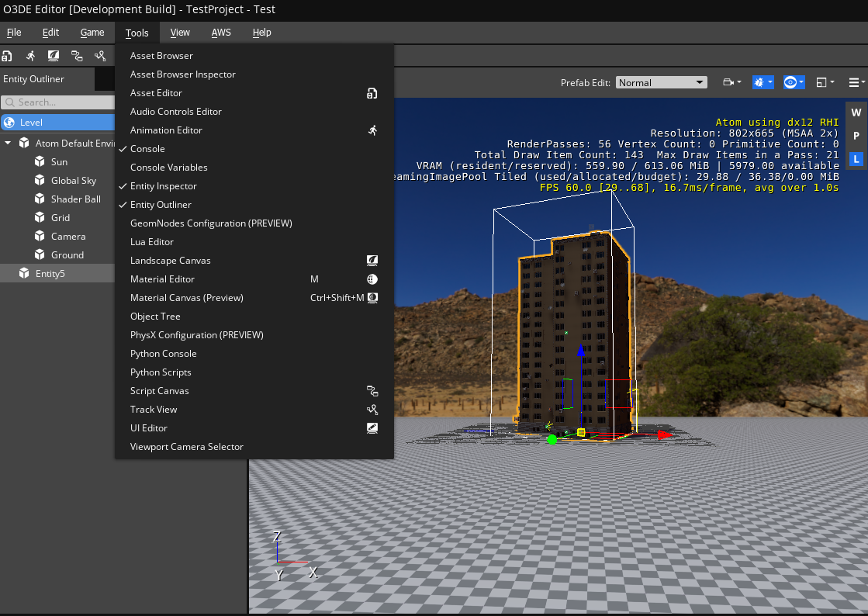Image resolution: width=868 pixels, height=616 pixels.
Task: Click the Grid entity cube icon
Action: (40, 217)
